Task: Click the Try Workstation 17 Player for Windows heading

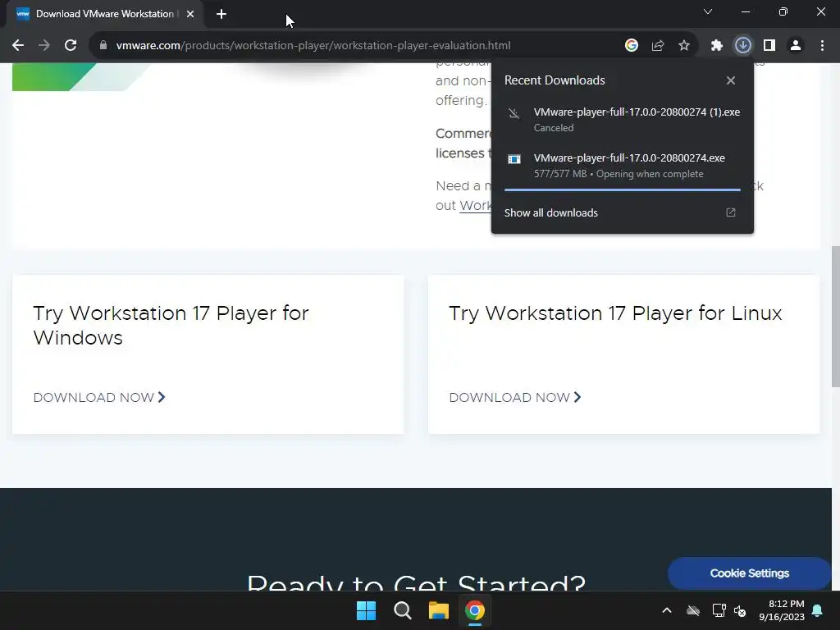Action: point(171,326)
